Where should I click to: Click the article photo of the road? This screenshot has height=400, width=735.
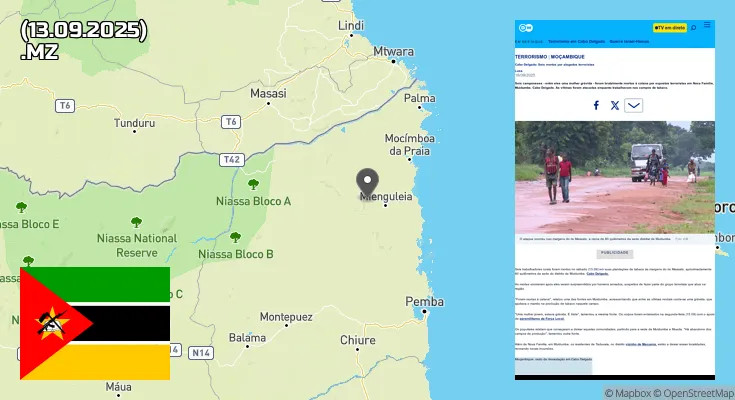[x=614, y=177]
